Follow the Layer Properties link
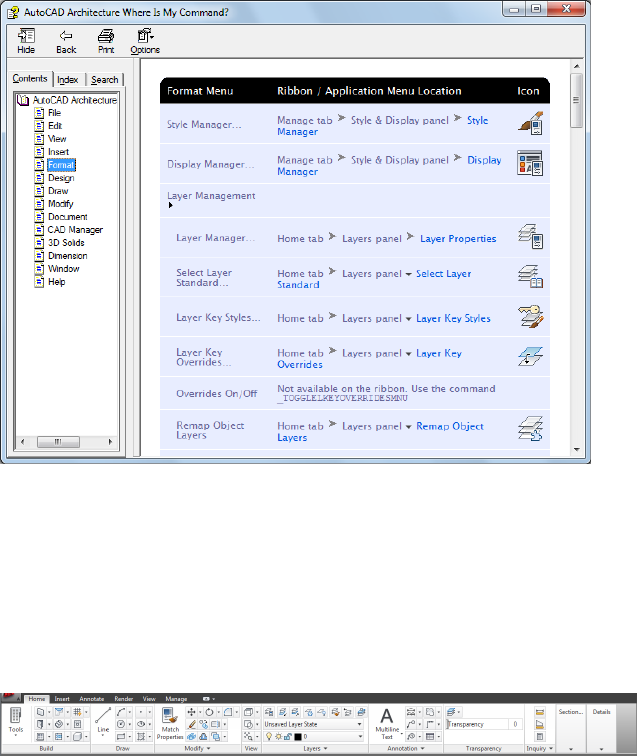 click(x=458, y=239)
